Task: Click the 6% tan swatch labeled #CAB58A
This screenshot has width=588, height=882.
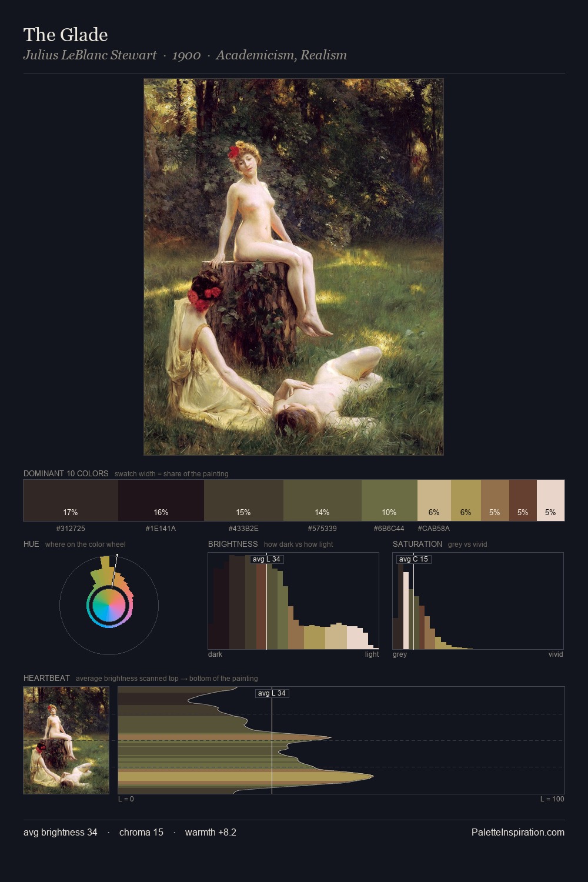Action: (434, 500)
